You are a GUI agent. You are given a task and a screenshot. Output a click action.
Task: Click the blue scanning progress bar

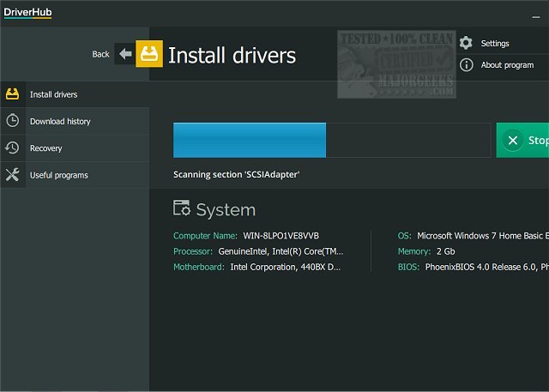point(249,140)
